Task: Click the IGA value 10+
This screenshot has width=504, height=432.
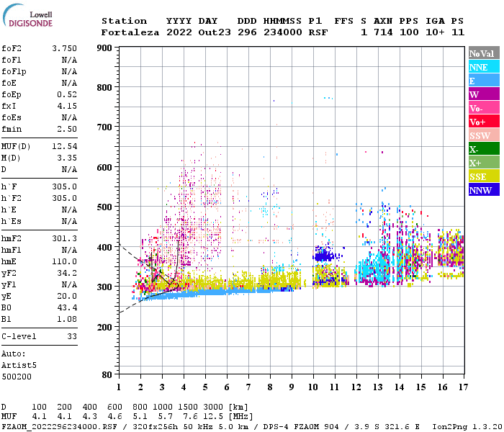Action: [x=435, y=32]
